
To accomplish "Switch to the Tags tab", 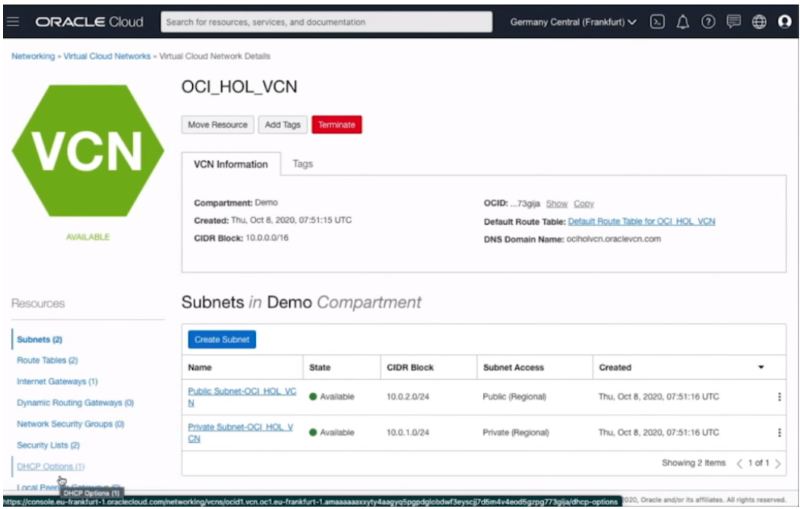I will click(302, 164).
